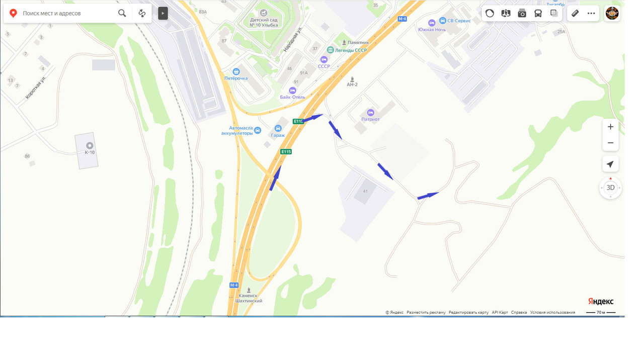The height and width of the screenshot is (362, 644).
Task: Focus the search field for places and addresses
Action: coord(68,13)
